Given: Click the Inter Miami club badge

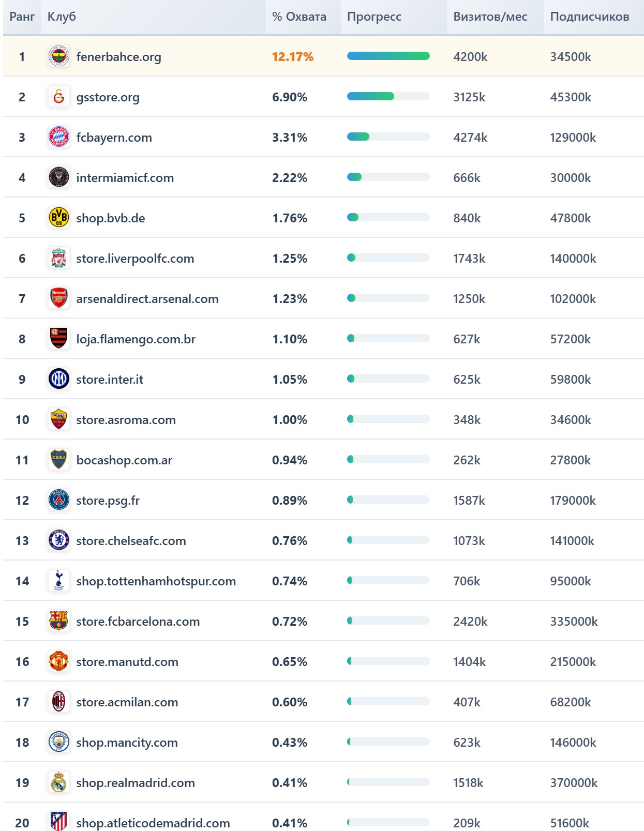Looking at the screenshot, I should (x=58, y=177).
